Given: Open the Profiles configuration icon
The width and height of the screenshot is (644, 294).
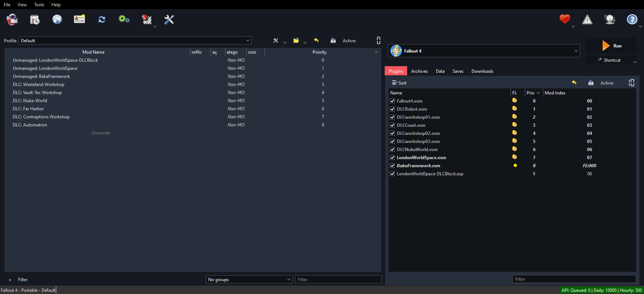Looking at the screenshot, I should (79, 19).
